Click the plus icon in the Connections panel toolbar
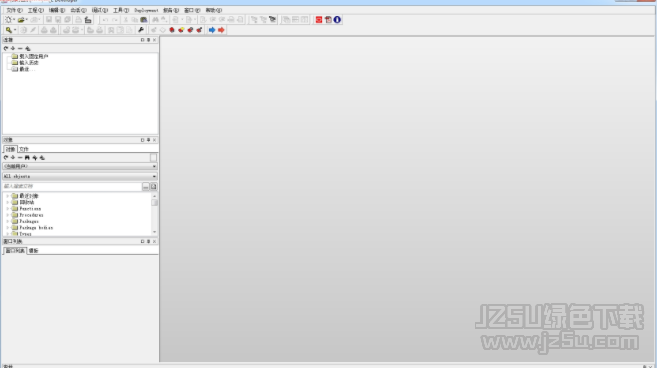The width and height of the screenshot is (657, 368). [13, 49]
